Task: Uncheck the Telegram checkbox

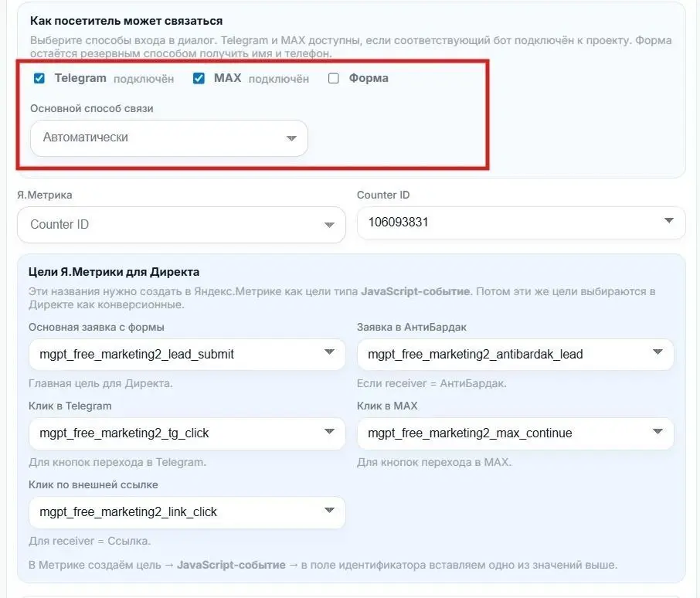Action: pyautogui.click(x=39, y=79)
